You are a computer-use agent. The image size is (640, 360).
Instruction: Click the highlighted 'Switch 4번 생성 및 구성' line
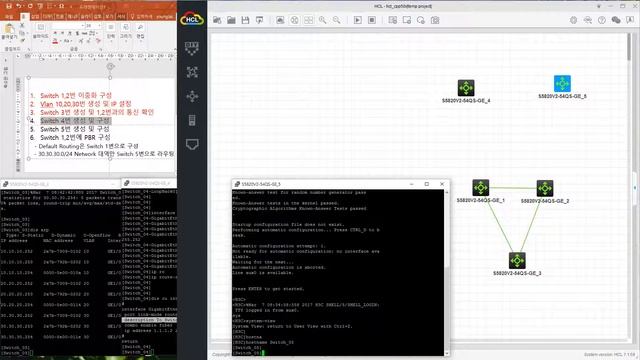tap(75, 121)
